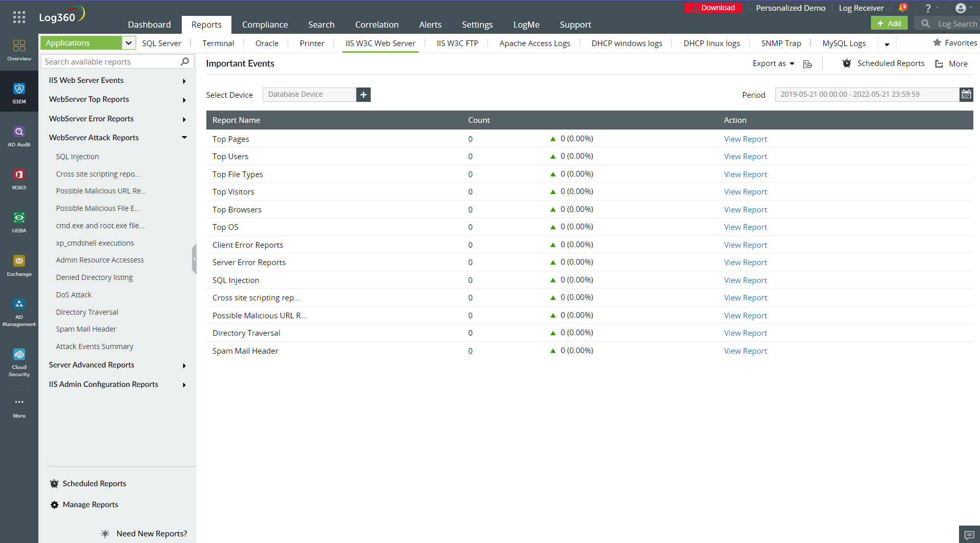Expand IIS Admin Configuration Reports group

184,385
